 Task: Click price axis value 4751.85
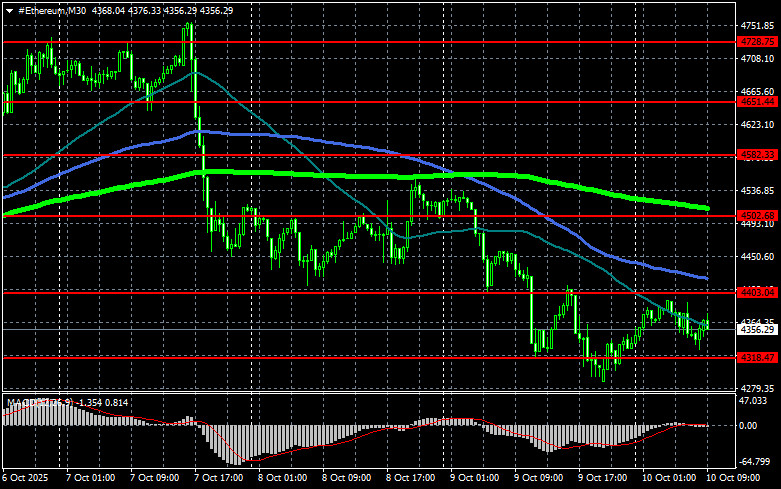pyautogui.click(x=757, y=26)
